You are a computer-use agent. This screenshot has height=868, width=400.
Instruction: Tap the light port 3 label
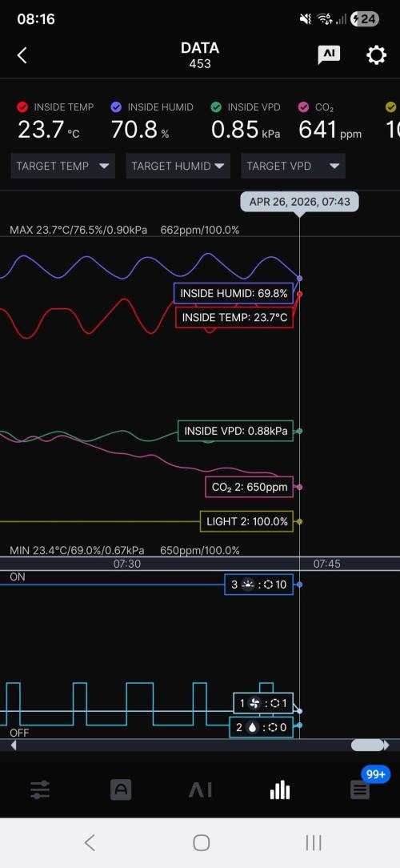coord(259,585)
